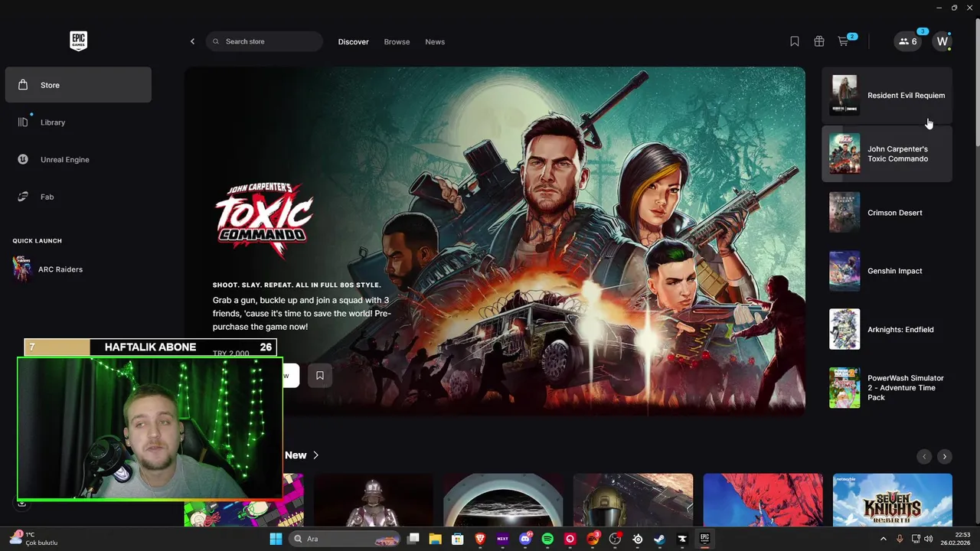Select Arknights: Endfield in carousel list
This screenshot has height=551, width=980.
887,329
